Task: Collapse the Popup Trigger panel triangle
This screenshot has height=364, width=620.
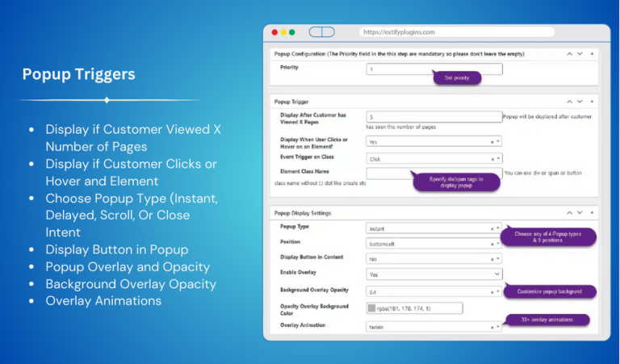Action: click(592, 103)
